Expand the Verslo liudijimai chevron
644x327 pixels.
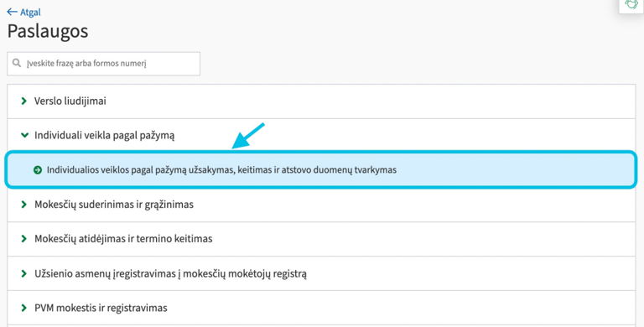[23, 101]
